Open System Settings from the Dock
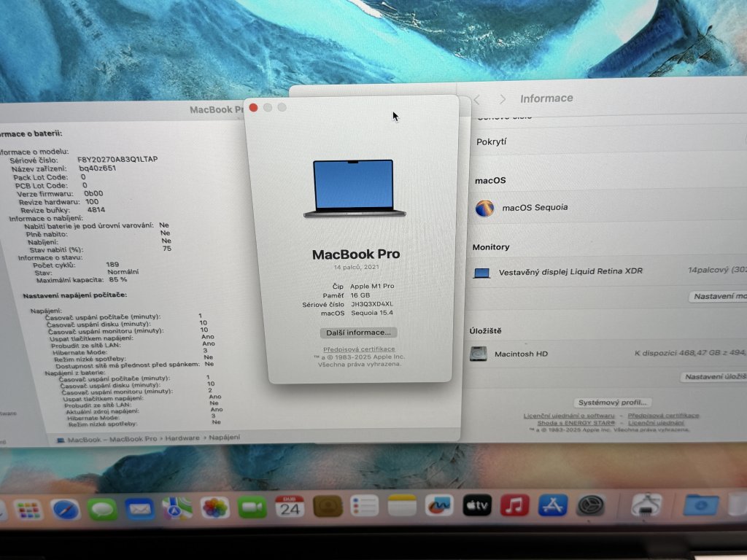The height and width of the screenshot is (560, 747). [591, 505]
